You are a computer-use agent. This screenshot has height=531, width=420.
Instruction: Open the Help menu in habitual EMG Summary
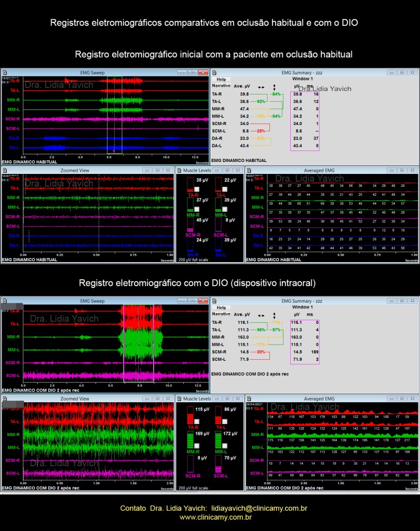click(221, 79)
